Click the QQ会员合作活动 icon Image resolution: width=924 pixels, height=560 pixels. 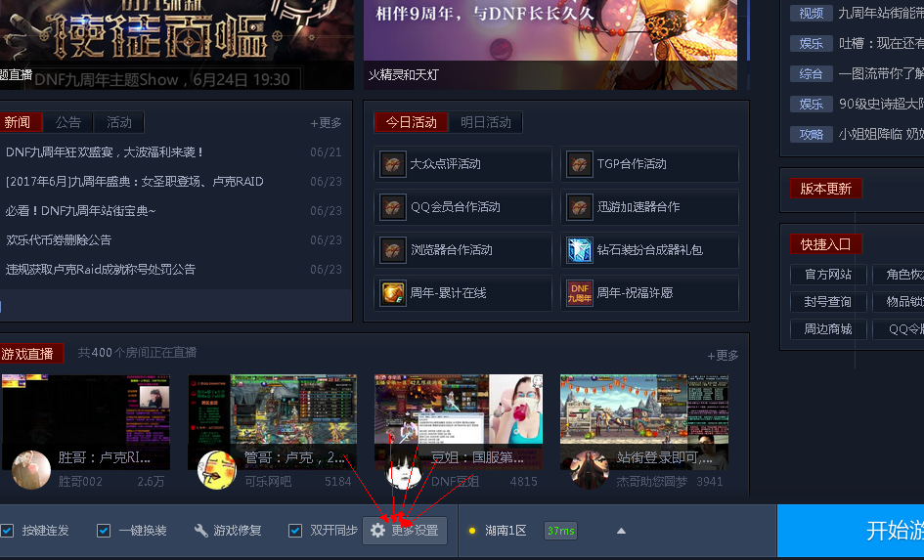pos(392,207)
